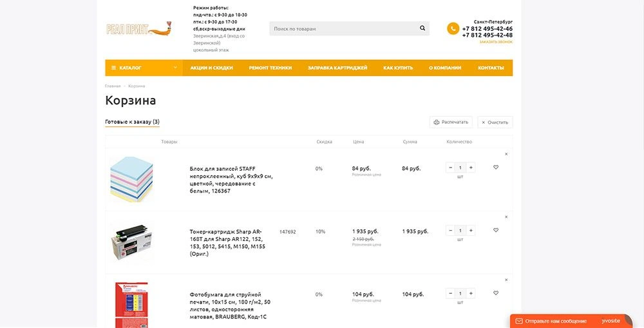This screenshot has height=328, width=644.
Task: Decrease quantity of Sharp toner cartridge
Action: (450, 230)
